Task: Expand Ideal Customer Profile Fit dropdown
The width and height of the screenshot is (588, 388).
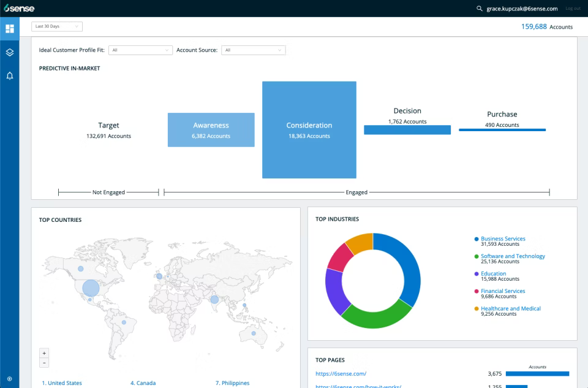Action: tap(141, 50)
